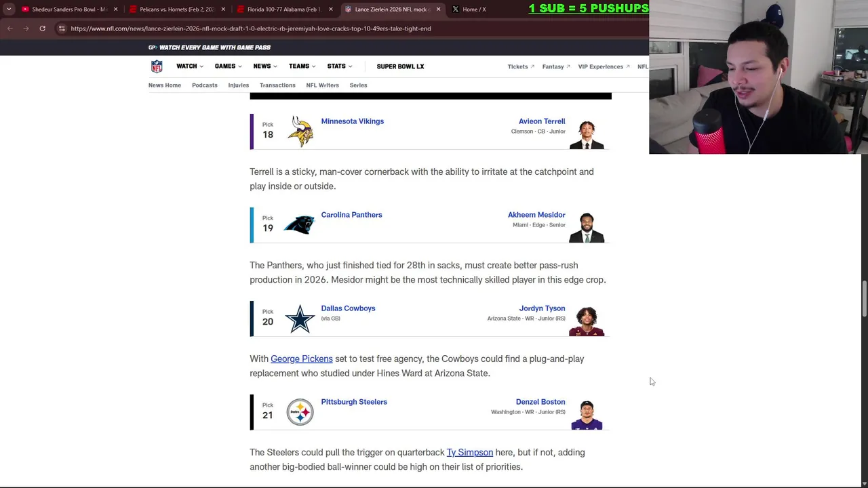Click the Carolina Panthers team logo
The image size is (868, 488).
tap(300, 224)
